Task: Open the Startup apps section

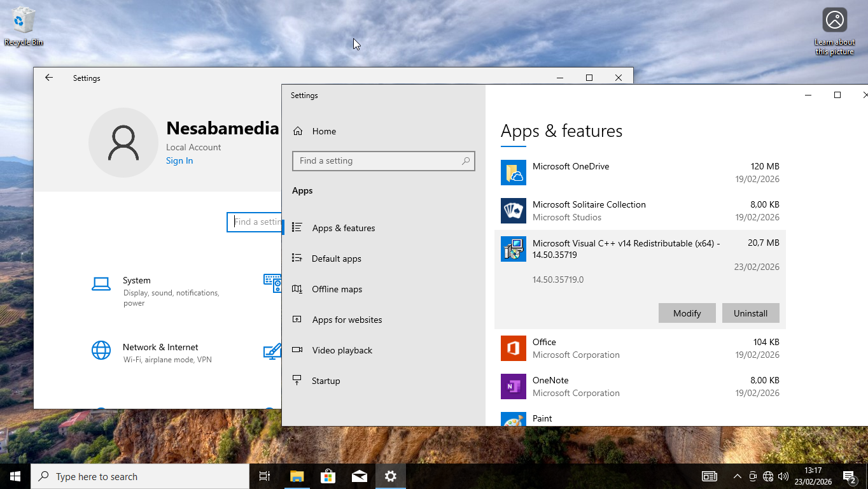Action: point(326,381)
